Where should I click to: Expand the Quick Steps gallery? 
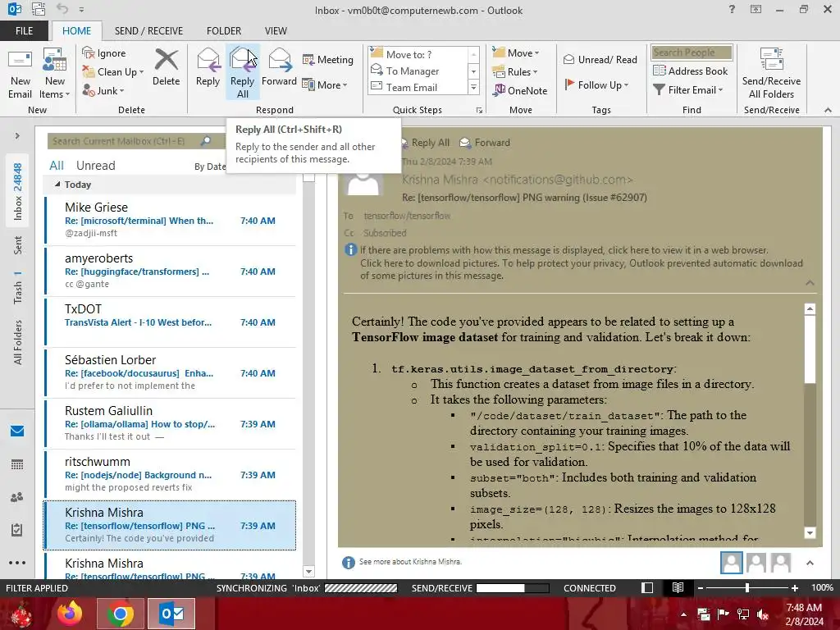point(473,87)
